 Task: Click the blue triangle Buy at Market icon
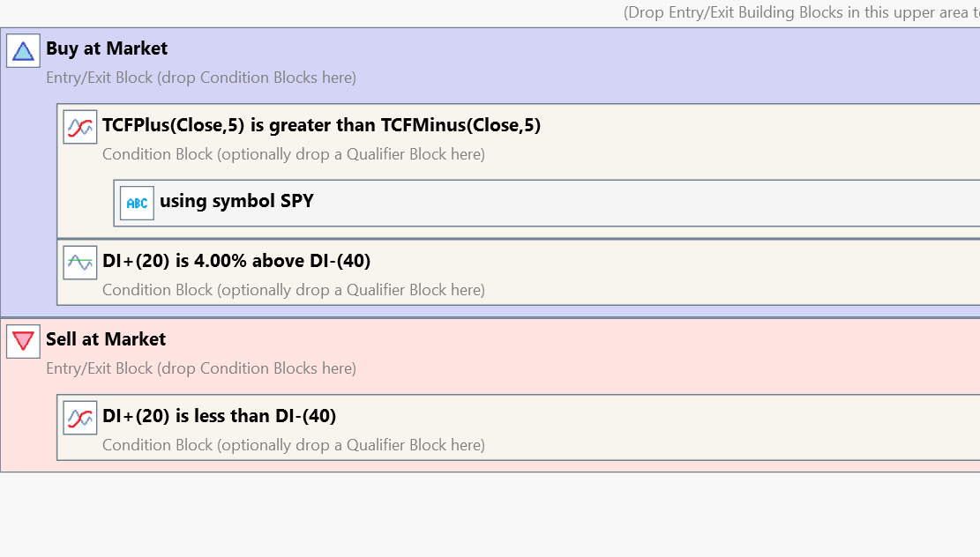pos(23,50)
